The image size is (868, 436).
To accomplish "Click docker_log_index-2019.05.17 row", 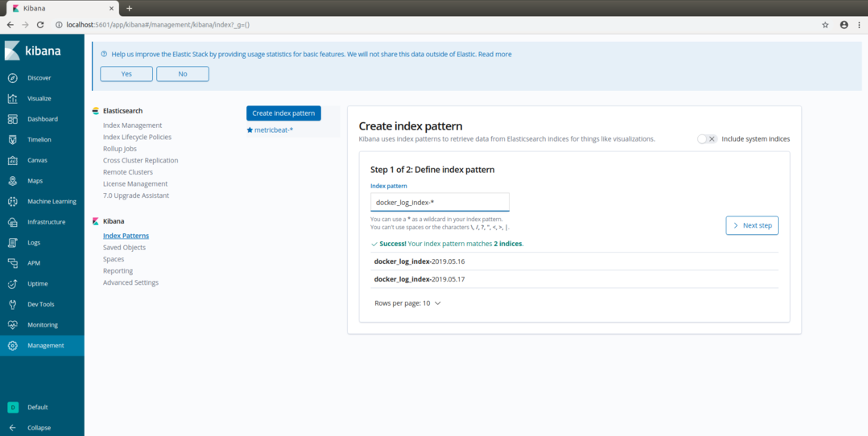I will coord(574,279).
